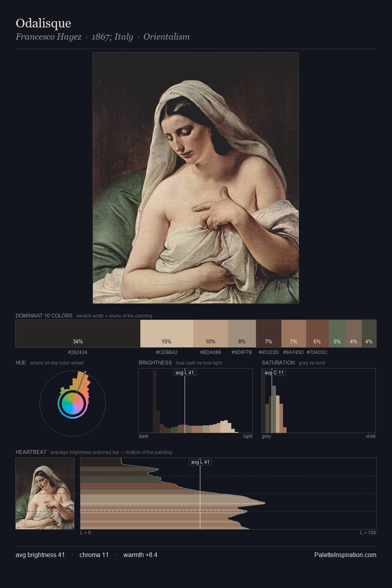This screenshot has height=588, width=392.
Task: Click the hex label #9A745D
Action: pos(293,352)
